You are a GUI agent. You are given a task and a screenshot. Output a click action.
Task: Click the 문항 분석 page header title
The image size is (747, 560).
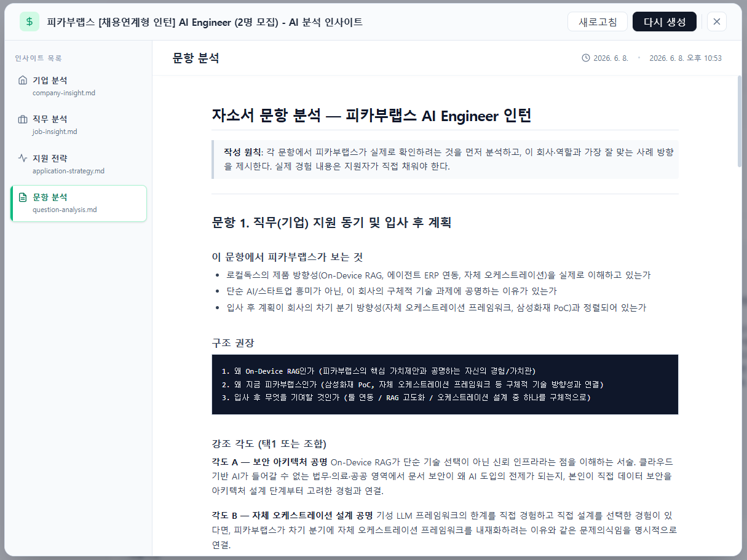pyautogui.click(x=196, y=58)
